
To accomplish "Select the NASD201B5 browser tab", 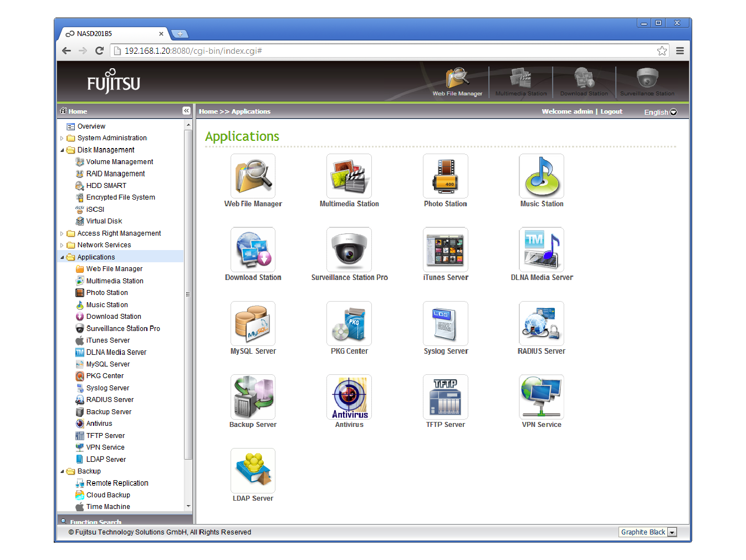I will [x=114, y=34].
